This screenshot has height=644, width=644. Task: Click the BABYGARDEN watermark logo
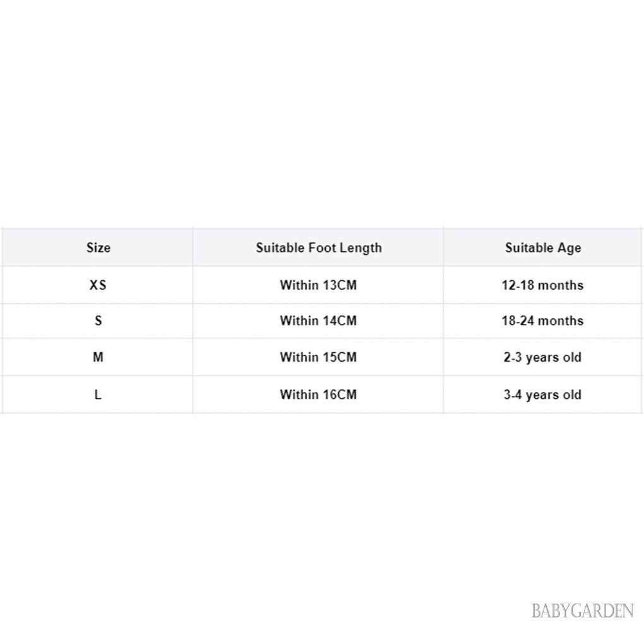pyautogui.click(x=582, y=611)
